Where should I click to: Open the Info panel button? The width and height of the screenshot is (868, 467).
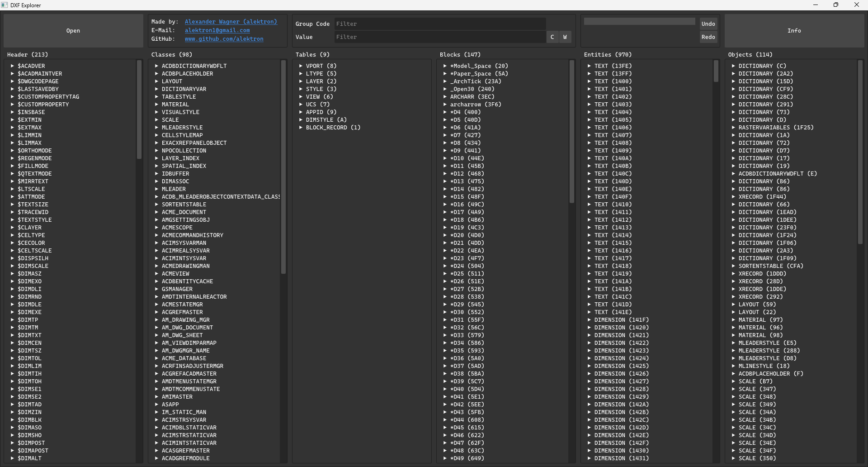pyautogui.click(x=794, y=31)
